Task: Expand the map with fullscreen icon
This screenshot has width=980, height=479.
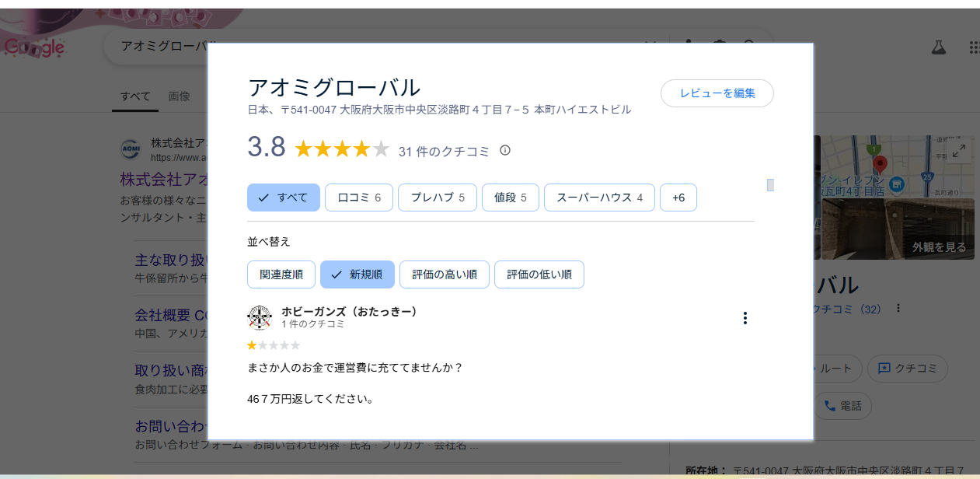Action: (x=959, y=151)
